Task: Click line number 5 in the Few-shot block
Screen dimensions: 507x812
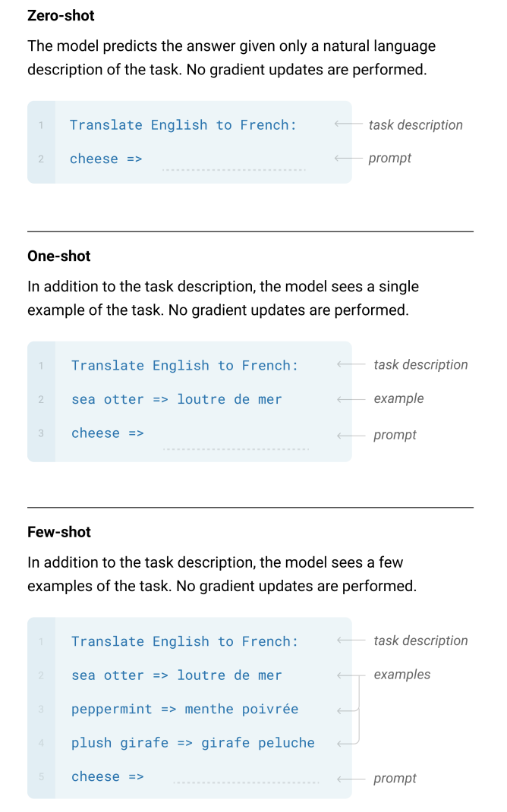Action: click(41, 776)
